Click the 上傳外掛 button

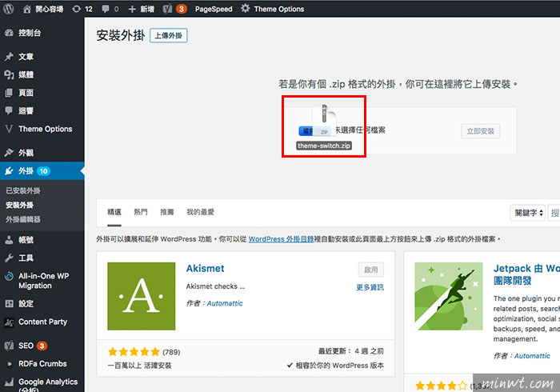coord(169,36)
